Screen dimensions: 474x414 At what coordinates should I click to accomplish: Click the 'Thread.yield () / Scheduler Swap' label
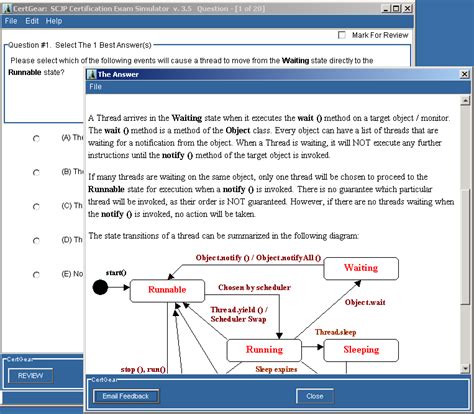tap(238, 314)
